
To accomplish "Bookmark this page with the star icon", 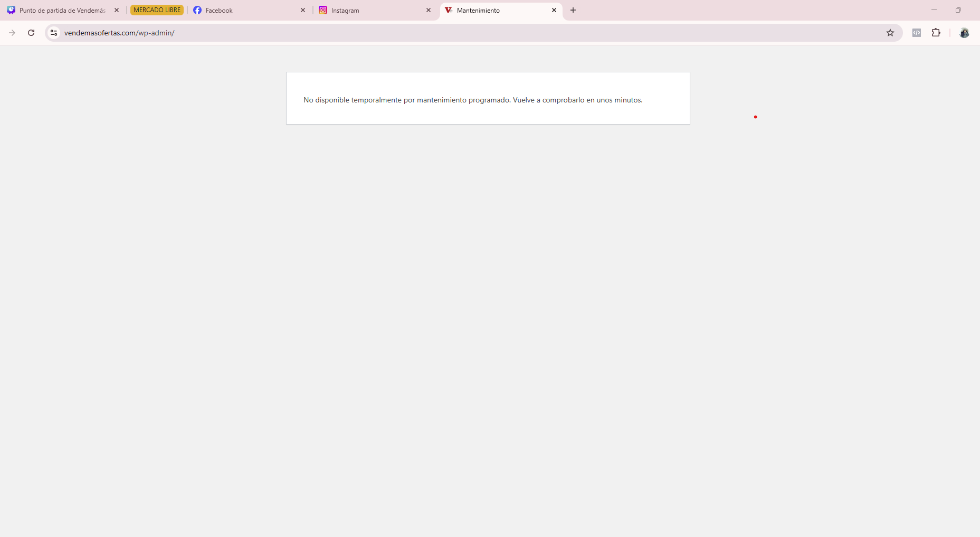I will 890,33.
